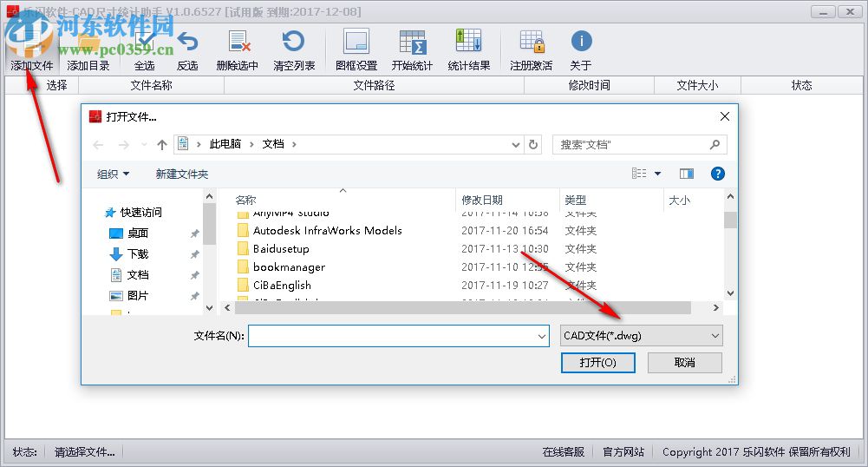The image size is (868, 467).
Task: Unpin 桌面 via its pin icon
Action: (x=194, y=233)
